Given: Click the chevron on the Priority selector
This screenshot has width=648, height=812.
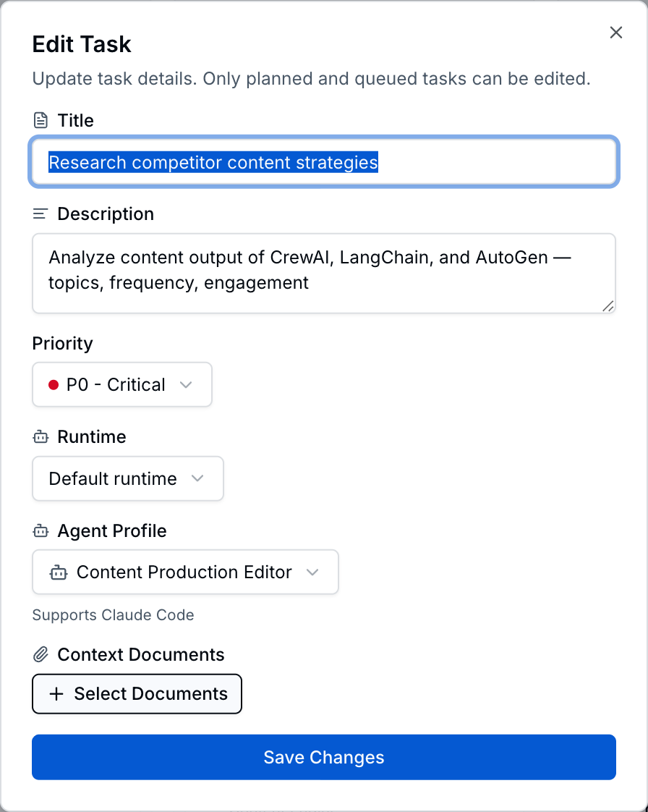Looking at the screenshot, I should click(188, 384).
